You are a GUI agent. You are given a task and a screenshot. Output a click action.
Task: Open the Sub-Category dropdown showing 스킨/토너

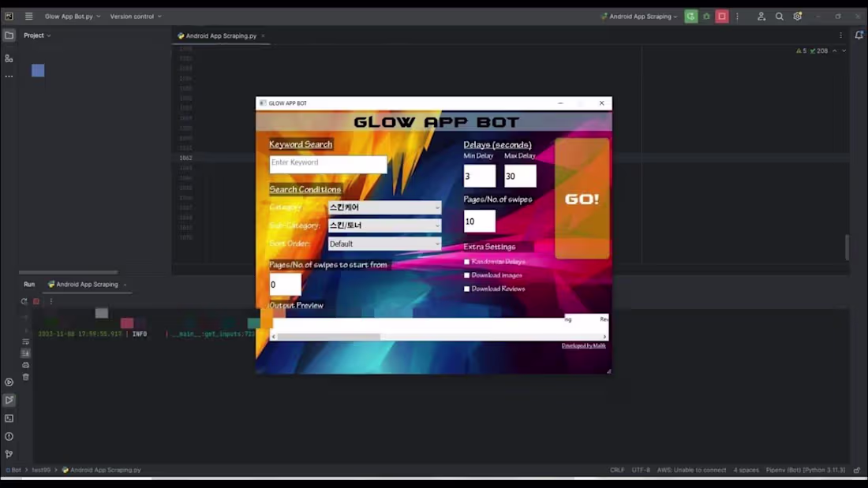(385, 225)
